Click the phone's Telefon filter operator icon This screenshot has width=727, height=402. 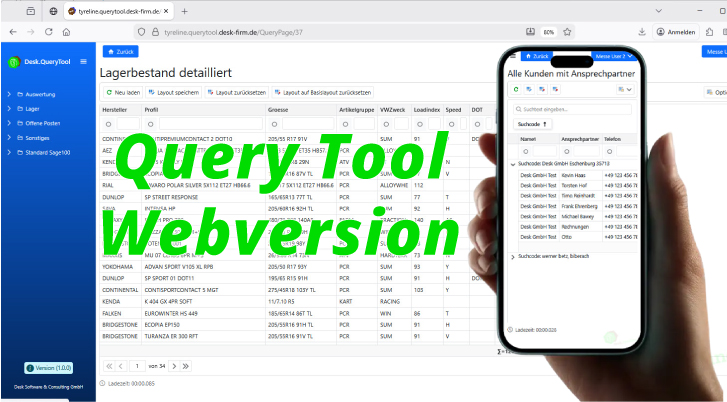click(x=609, y=151)
